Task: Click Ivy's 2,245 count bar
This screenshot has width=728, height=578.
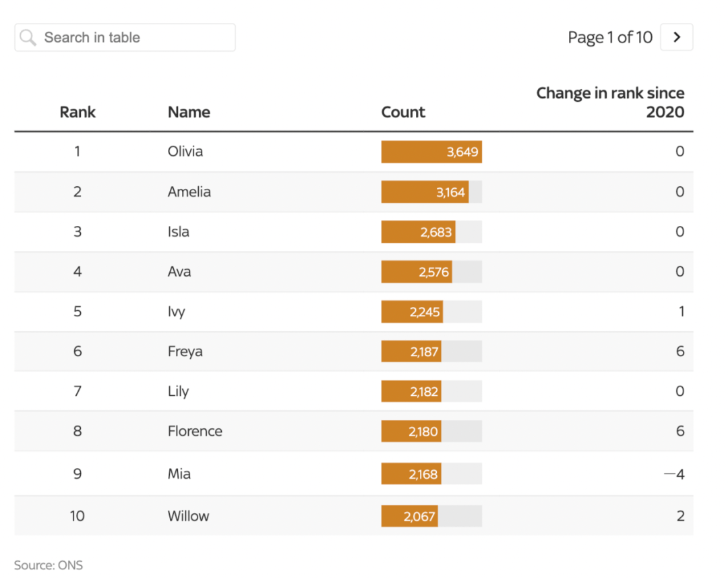Action: coord(413,312)
